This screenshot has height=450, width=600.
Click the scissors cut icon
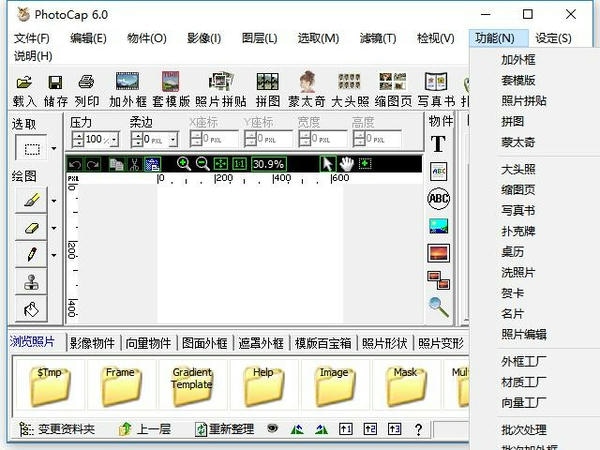click(x=134, y=165)
